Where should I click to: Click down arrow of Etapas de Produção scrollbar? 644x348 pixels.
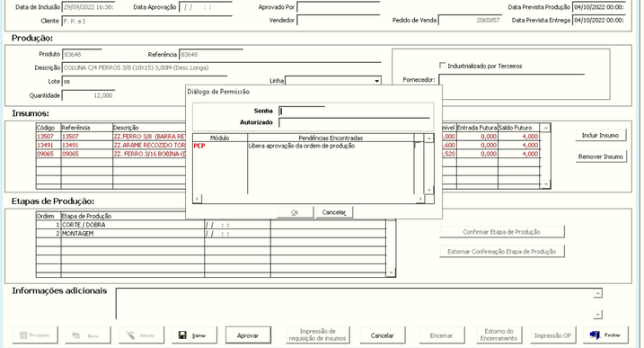[391, 272]
